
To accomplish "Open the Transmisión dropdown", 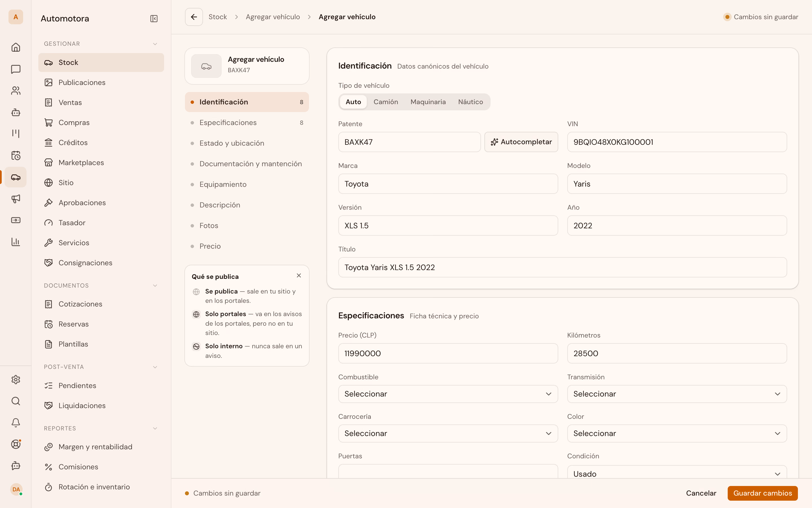I will tap(677, 394).
